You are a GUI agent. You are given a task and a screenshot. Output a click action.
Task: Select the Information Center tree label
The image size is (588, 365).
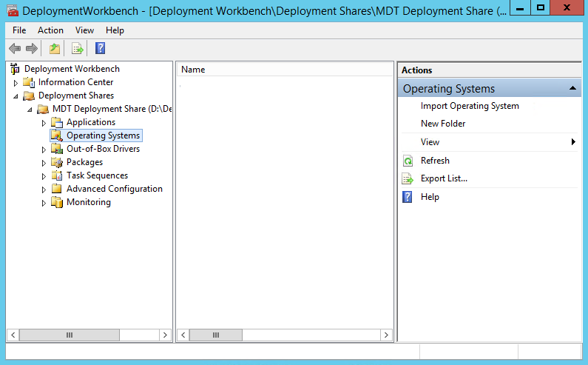click(75, 82)
